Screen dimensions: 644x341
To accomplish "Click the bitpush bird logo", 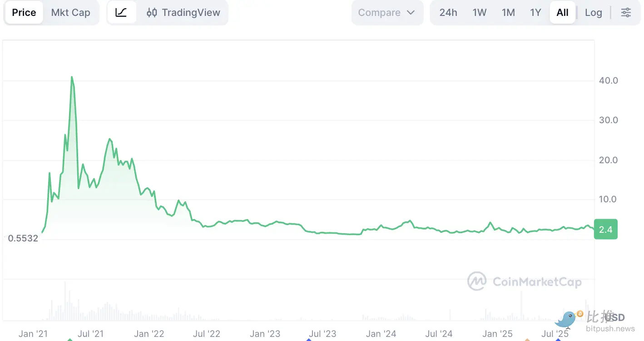I will [x=567, y=320].
